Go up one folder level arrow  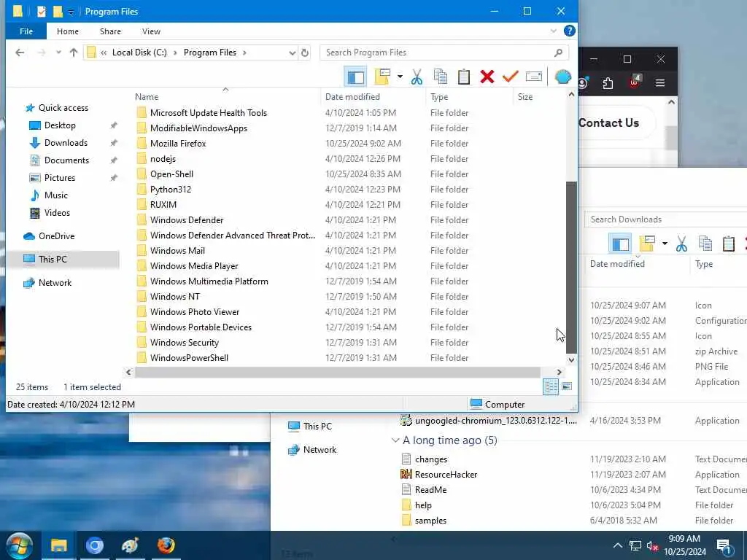point(74,52)
